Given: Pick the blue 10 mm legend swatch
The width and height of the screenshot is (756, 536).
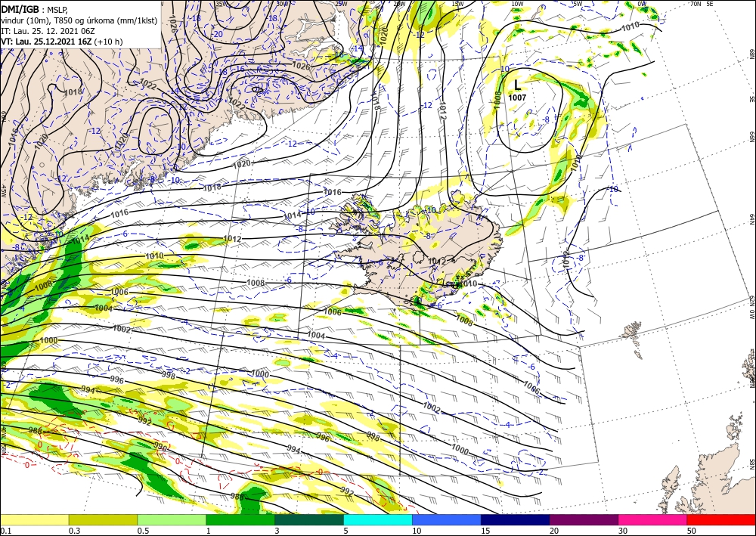Looking at the screenshot, I should (447, 519).
